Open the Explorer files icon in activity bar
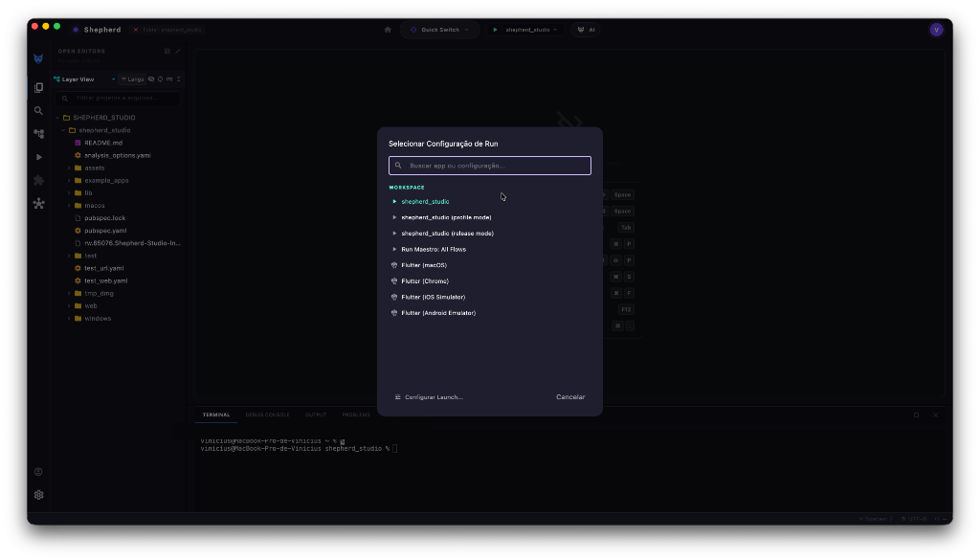The height and width of the screenshot is (560, 980). (x=38, y=87)
